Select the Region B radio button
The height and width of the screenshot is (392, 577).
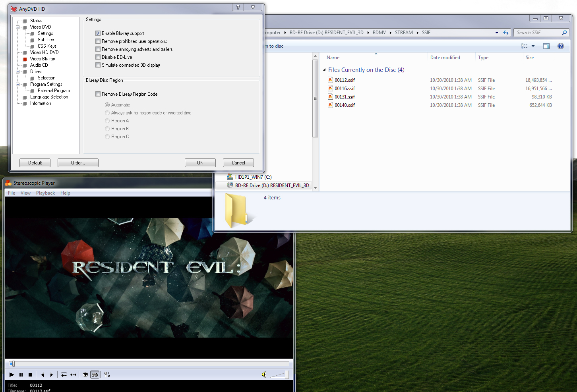tap(107, 129)
